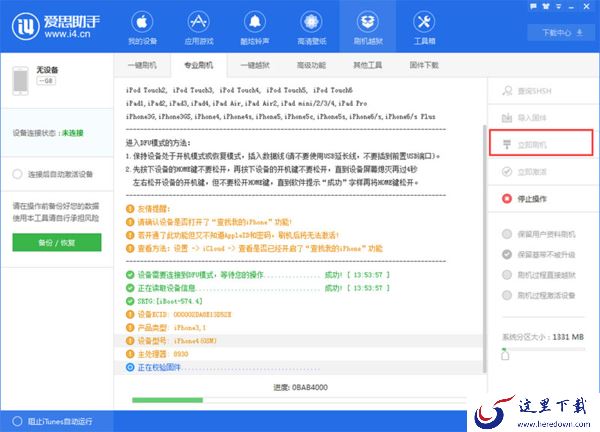Click the blue spinner beside 正在校验固件

click(x=130, y=367)
